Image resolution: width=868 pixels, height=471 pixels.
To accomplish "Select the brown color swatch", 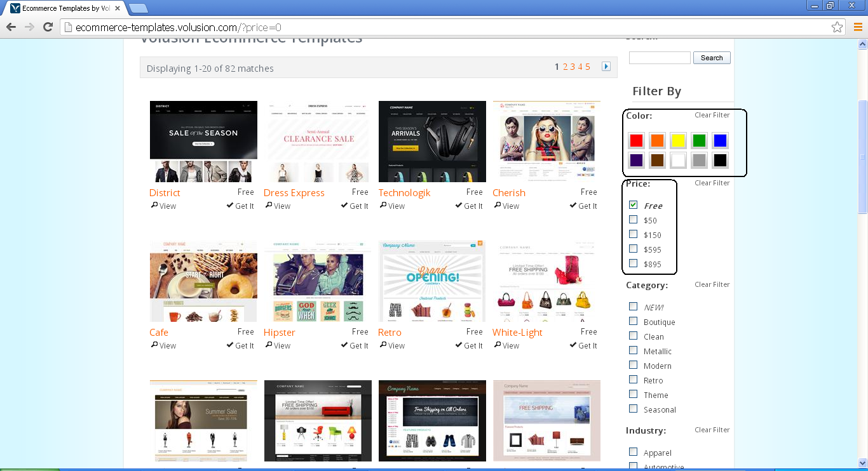I will pos(657,160).
